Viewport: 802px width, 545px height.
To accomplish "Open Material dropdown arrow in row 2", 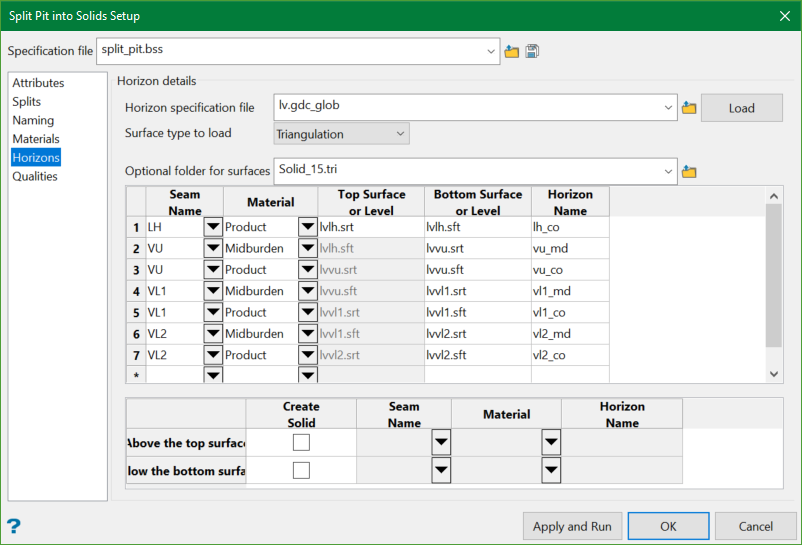I will [x=308, y=248].
